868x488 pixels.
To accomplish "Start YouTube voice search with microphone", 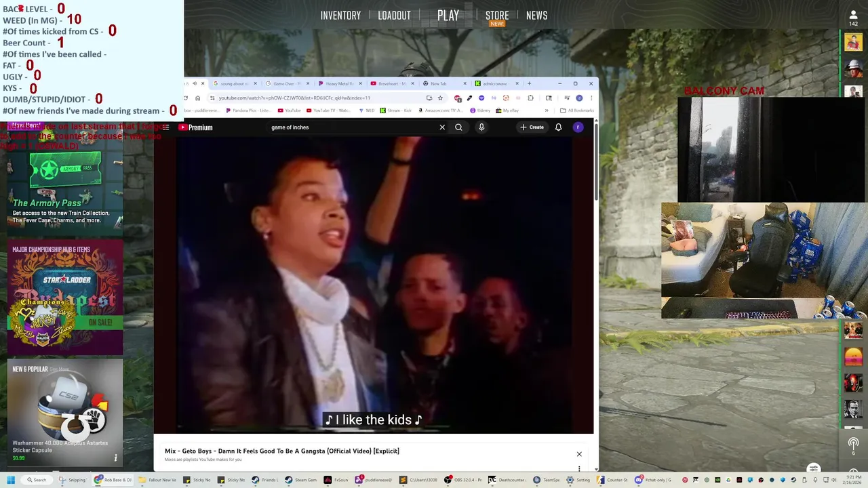I will 481,127.
